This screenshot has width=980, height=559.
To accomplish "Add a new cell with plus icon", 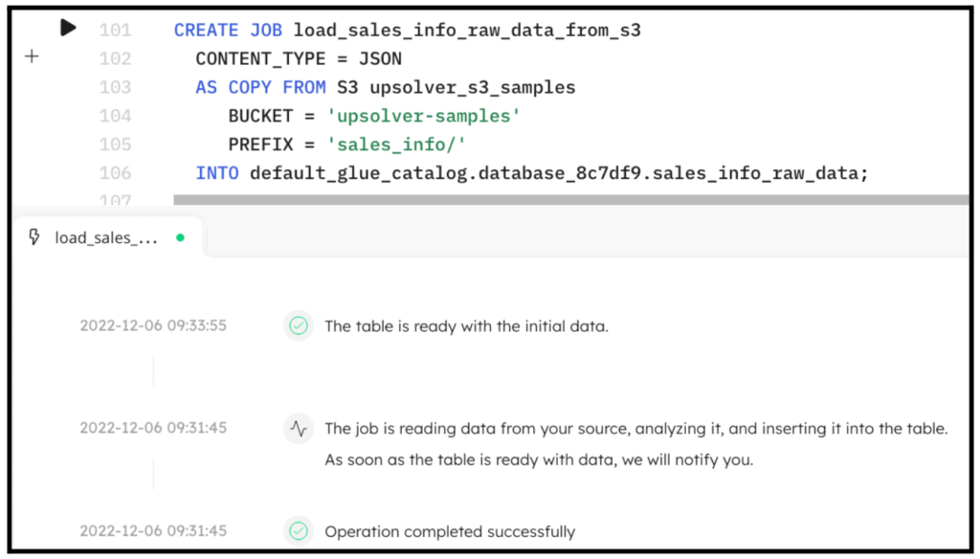I will [32, 56].
